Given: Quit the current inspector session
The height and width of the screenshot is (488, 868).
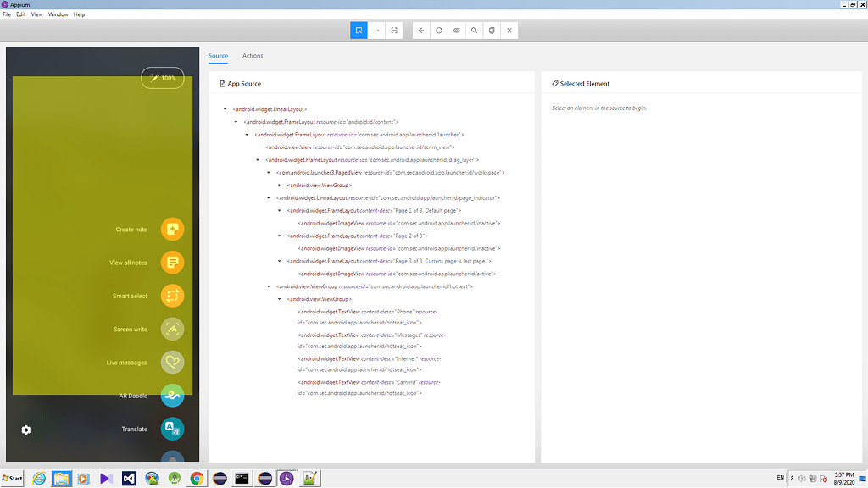Looking at the screenshot, I should (509, 30).
